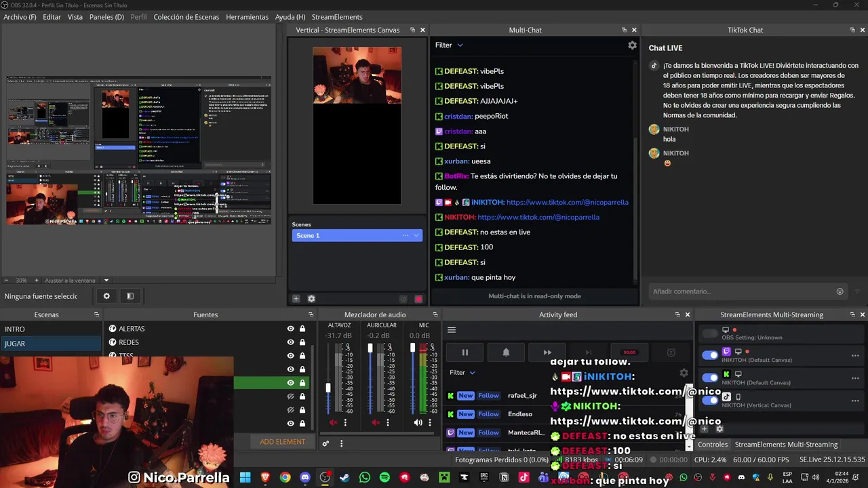
Task: Adjust MIC volume slider
Action: click(412, 348)
